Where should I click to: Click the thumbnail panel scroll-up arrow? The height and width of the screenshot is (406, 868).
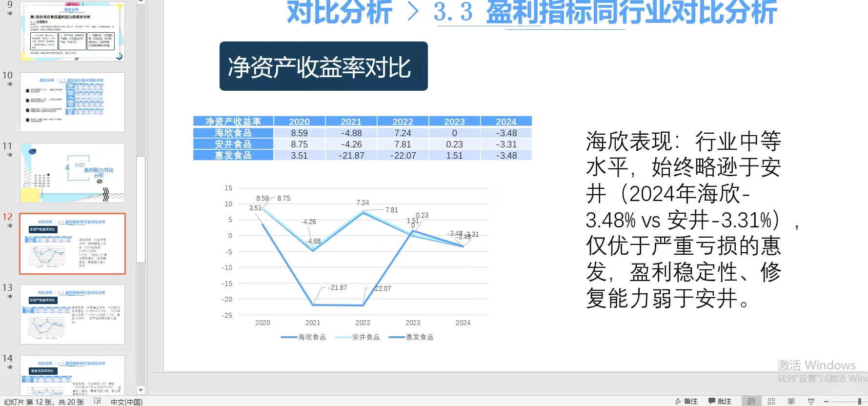(141, 1)
